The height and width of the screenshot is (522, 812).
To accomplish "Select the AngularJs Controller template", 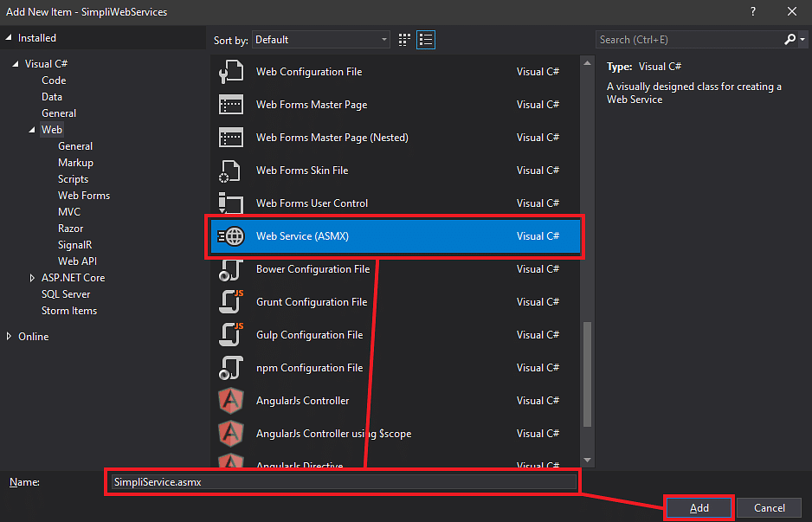I will [396, 401].
